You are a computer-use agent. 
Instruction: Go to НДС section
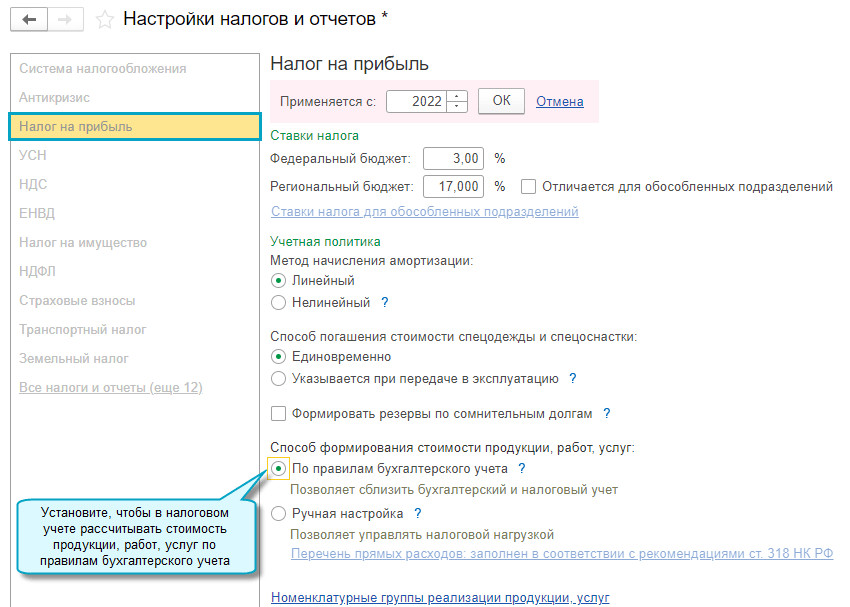click(x=33, y=184)
